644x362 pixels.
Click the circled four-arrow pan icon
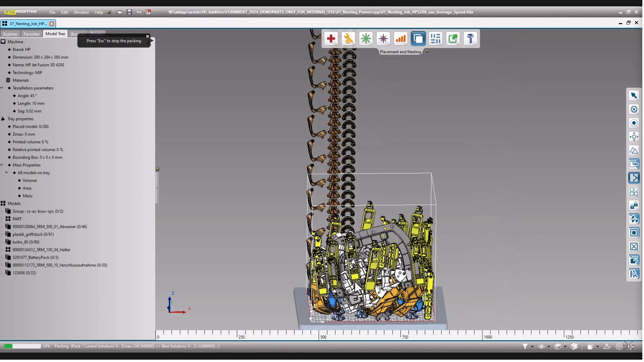[619, 347]
